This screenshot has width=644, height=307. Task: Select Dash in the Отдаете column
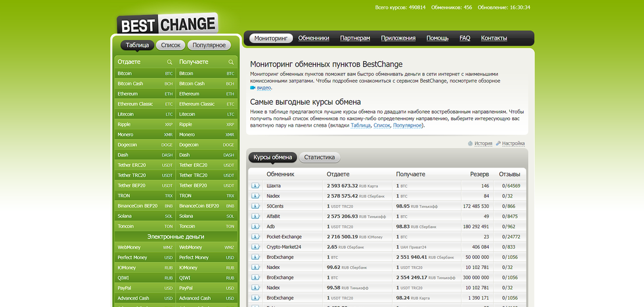[145, 155]
